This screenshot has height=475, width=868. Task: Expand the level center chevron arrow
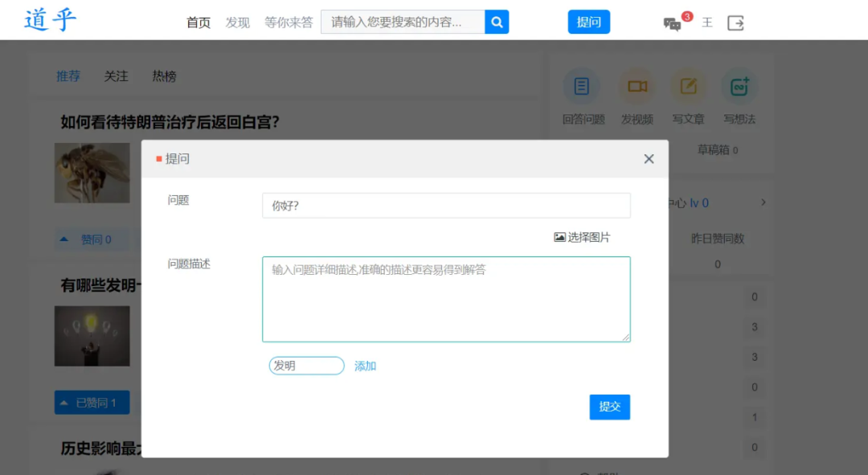click(763, 203)
